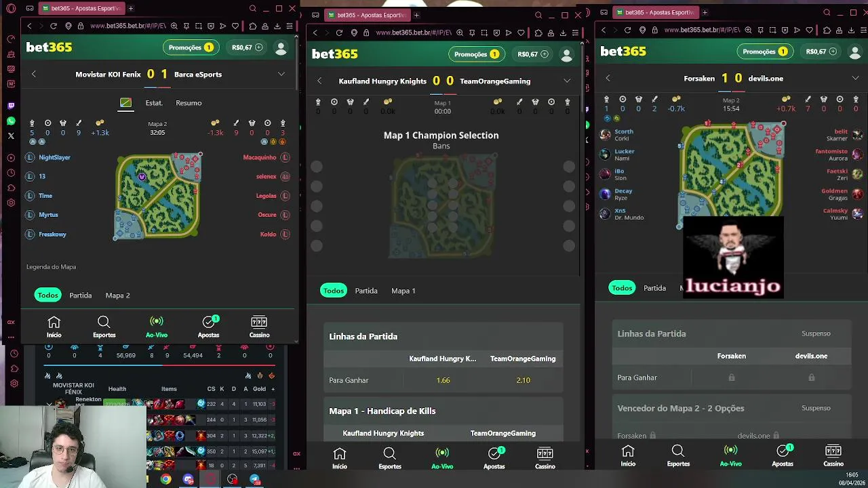Reload the page in left bet365 window

[x=54, y=26]
